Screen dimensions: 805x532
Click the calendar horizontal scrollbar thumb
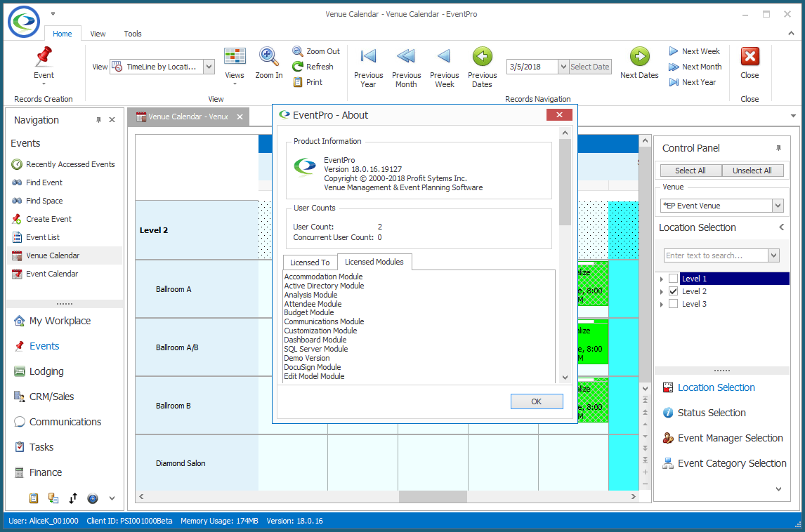[433, 497]
